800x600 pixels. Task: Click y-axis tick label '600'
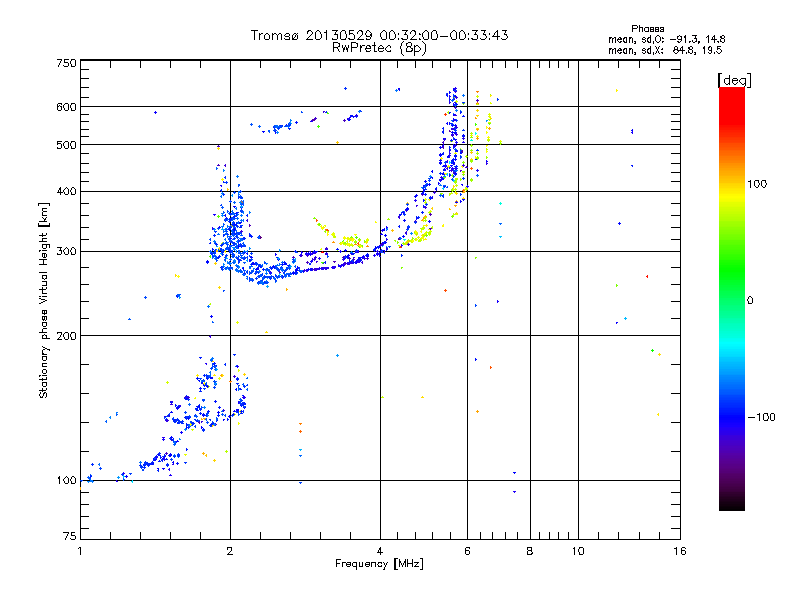point(66,107)
